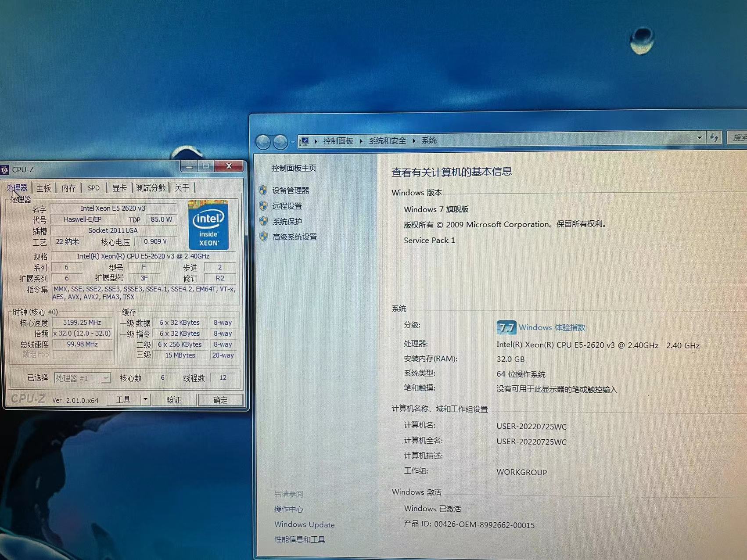Click 系统和安全 in the breadcrumb
Image resolution: width=747 pixels, height=560 pixels.
click(x=387, y=141)
